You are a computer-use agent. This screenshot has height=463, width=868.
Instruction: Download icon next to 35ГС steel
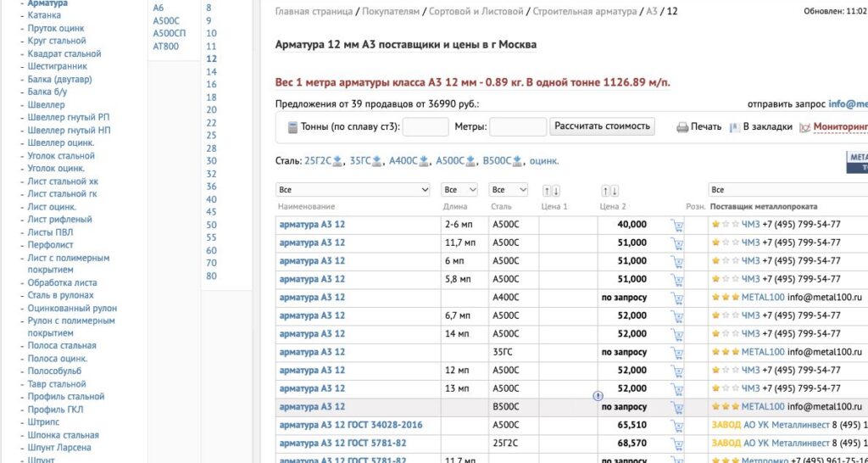pyautogui.click(x=376, y=161)
